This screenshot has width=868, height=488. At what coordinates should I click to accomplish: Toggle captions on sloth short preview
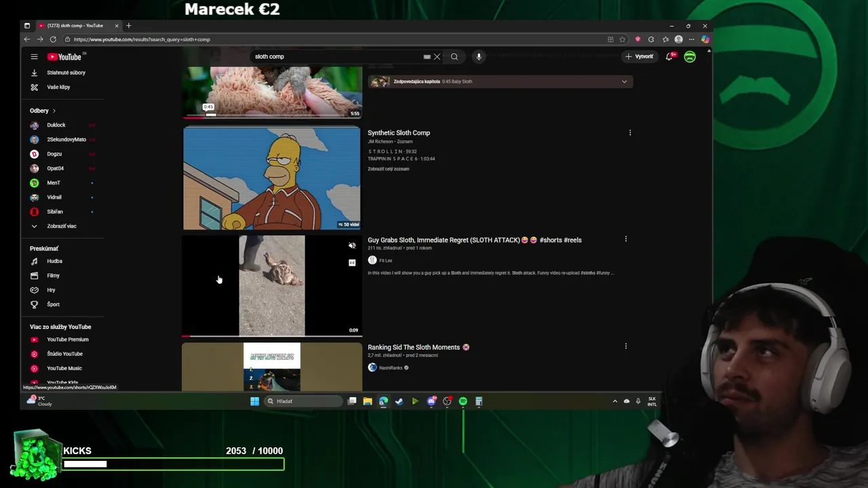point(352,263)
